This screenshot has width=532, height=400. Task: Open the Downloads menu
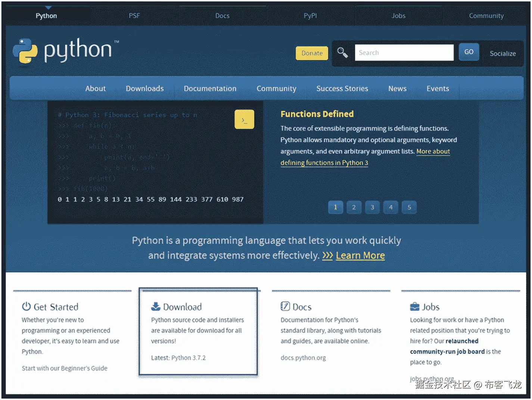(x=144, y=89)
